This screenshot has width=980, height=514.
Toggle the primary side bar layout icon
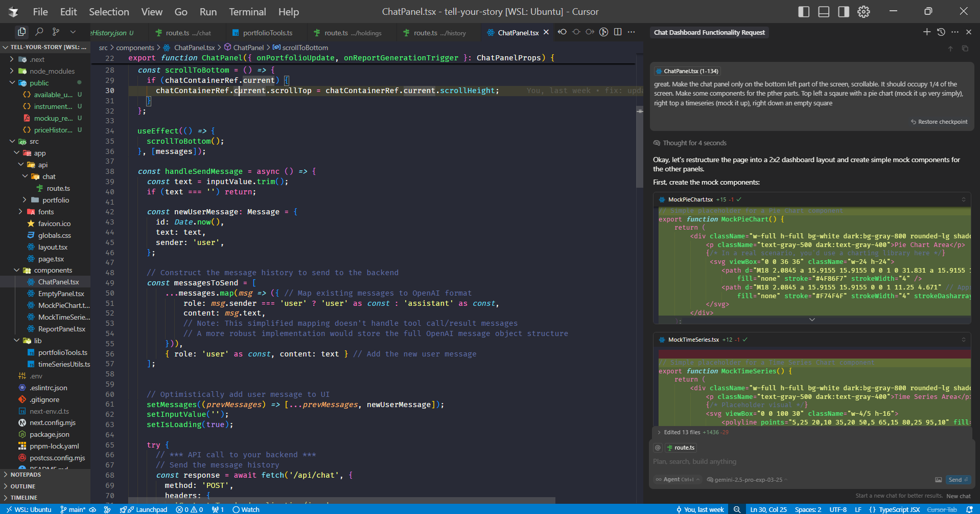(x=804, y=12)
